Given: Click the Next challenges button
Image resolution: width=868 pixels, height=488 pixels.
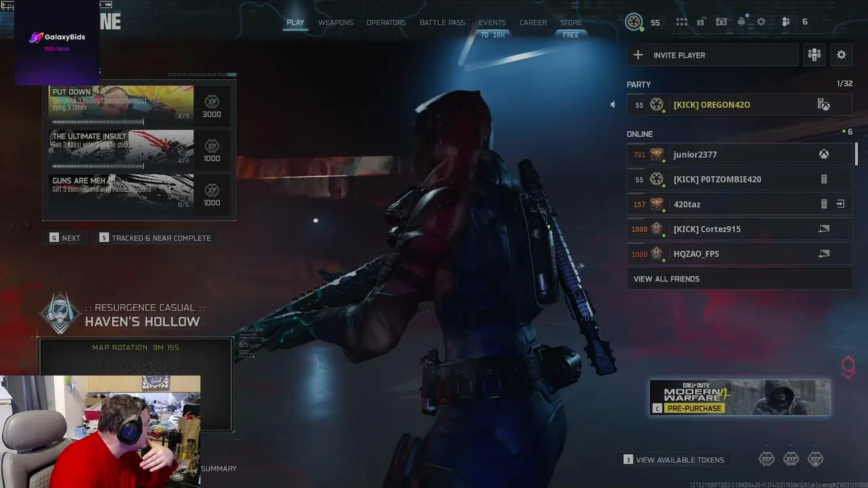Looking at the screenshot, I should pyautogui.click(x=65, y=238).
